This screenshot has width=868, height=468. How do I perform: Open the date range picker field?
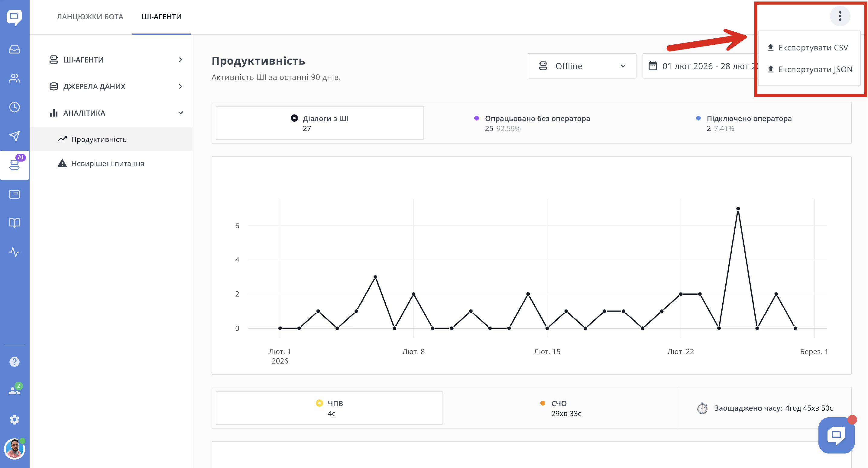click(x=701, y=66)
